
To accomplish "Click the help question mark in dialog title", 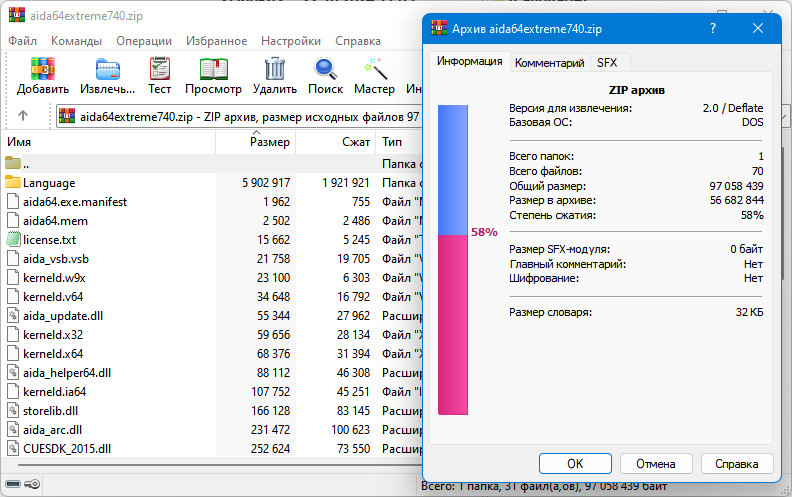I will (713, 28).
